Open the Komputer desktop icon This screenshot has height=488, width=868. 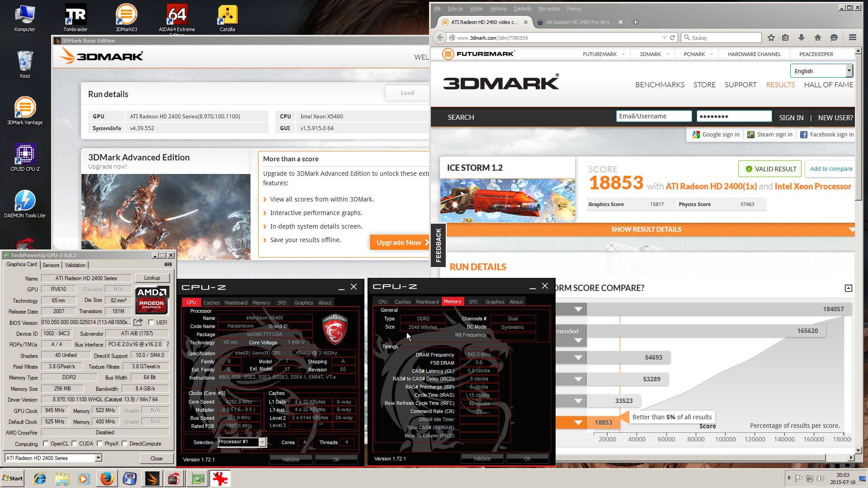[25, 18]
